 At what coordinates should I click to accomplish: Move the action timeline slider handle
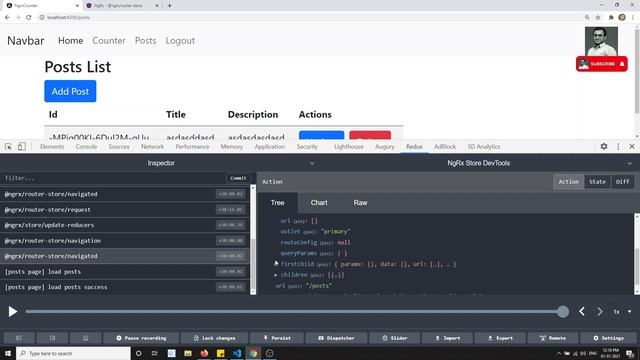(x=563, y=312)
